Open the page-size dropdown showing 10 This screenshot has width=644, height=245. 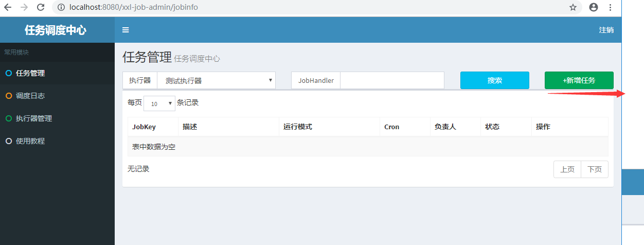[x=159, y=103]
